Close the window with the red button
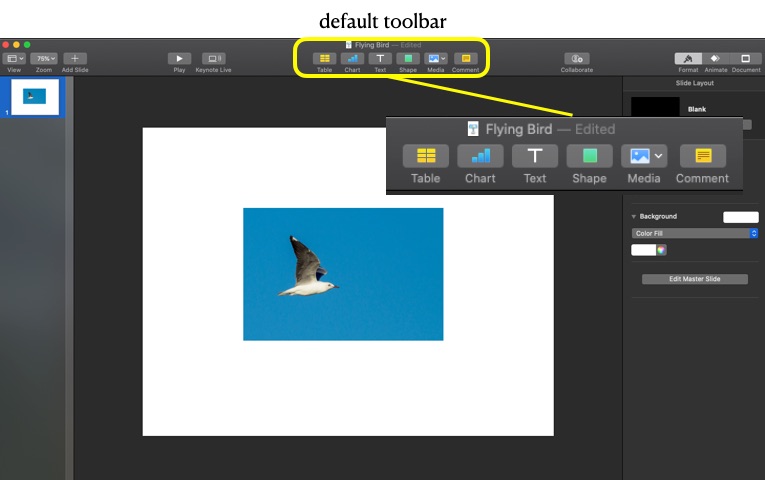 [x=6, y=45]
